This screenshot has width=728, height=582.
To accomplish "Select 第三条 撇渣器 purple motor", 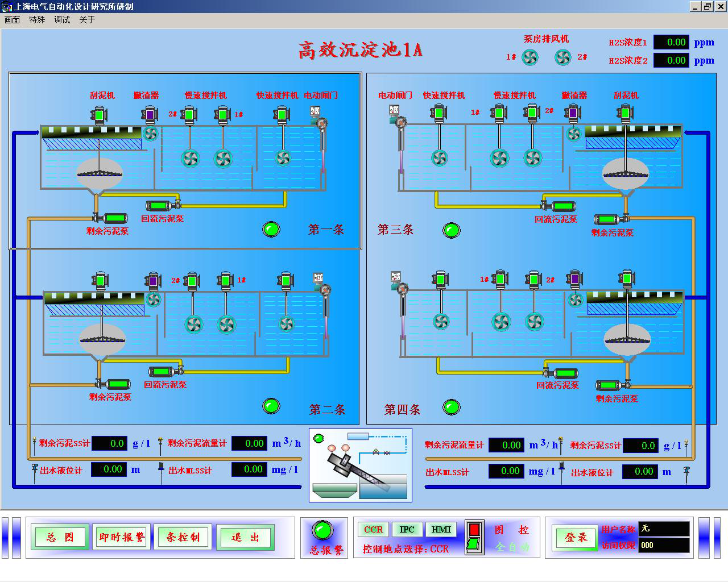I will pos(573,113).
